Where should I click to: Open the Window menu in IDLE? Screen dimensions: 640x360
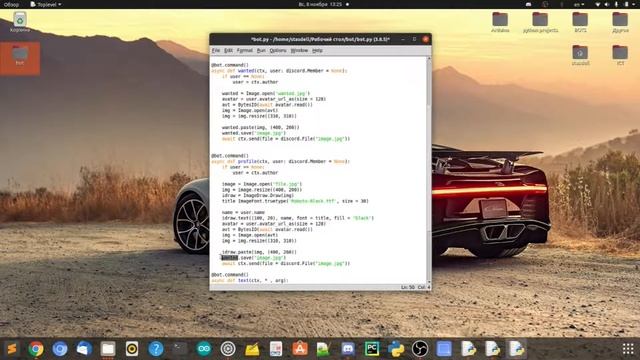299,51
